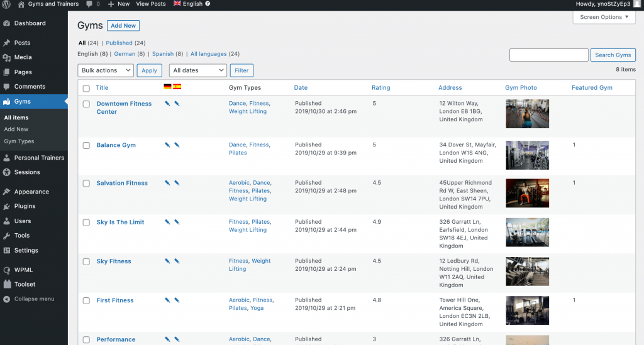Open the Downtown Fitness Center gym photo thumbnail
644x345 pixels.
click(528, 114)
